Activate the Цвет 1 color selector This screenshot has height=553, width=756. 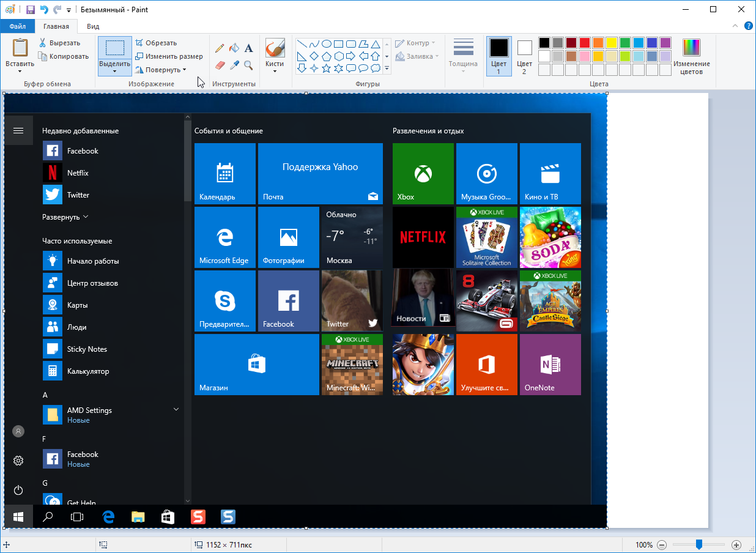pyautogui.click(x=498, y=56)
